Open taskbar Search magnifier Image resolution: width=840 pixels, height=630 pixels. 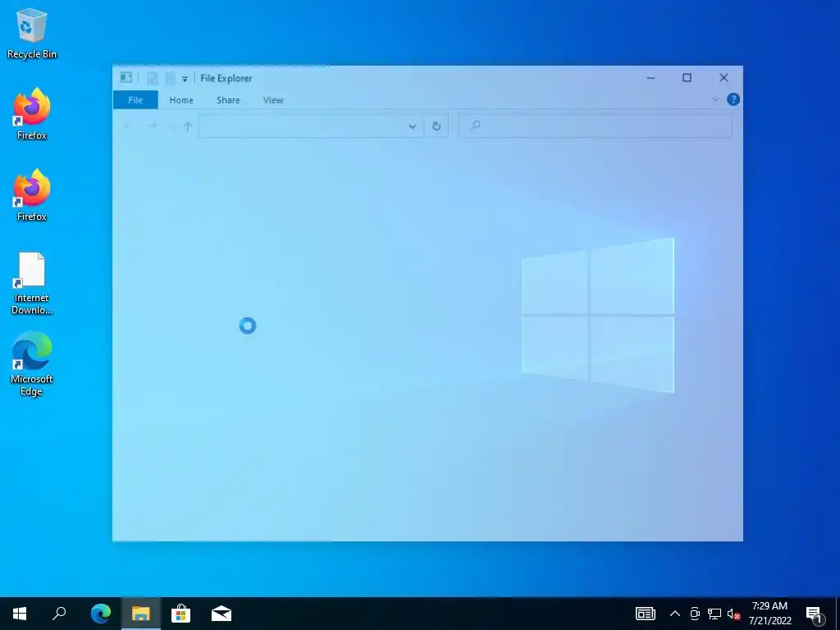pyautogui.click(x=59, y=614)
